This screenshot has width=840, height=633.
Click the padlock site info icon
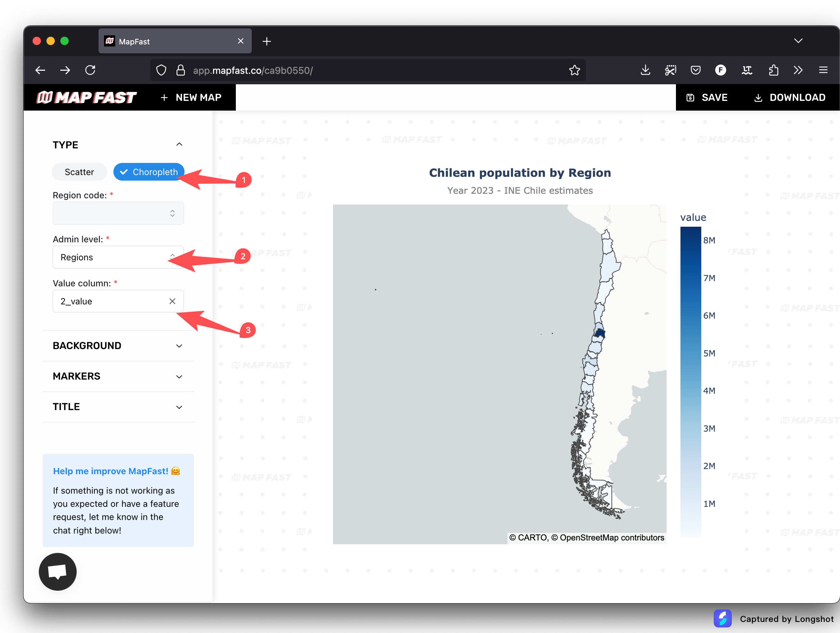click(181, 70)
